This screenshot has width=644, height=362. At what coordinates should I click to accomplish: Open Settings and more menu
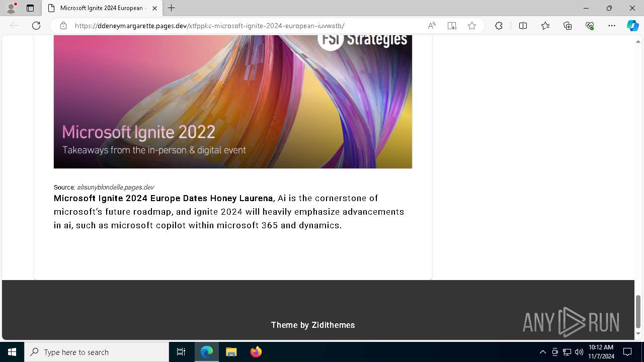612,26
